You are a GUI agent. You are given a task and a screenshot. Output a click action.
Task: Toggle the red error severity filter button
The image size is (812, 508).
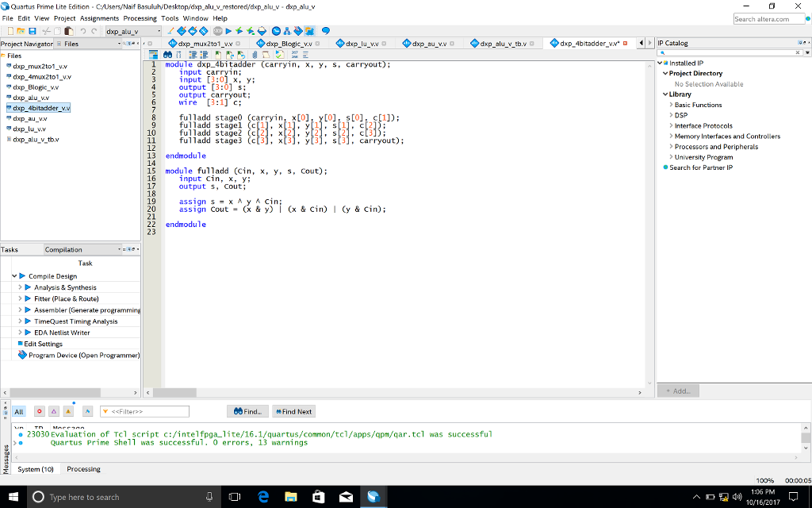click(40, 411)
